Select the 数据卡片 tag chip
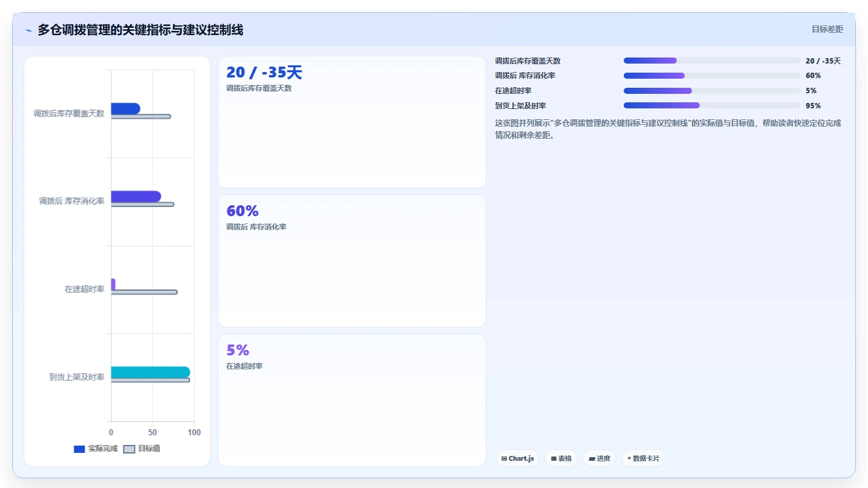 tap(644, 458)
